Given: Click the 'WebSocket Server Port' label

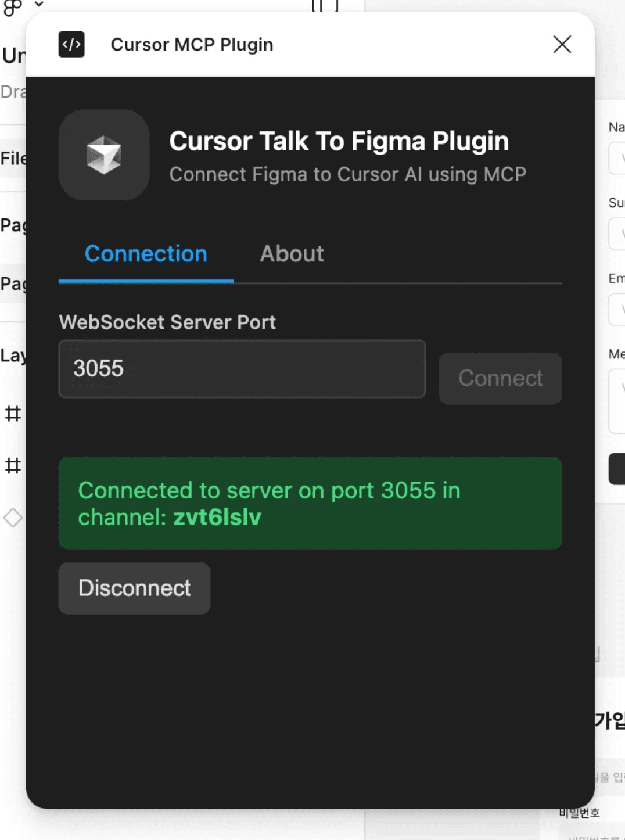Looking at the screenshot, I should pos(167,322).
